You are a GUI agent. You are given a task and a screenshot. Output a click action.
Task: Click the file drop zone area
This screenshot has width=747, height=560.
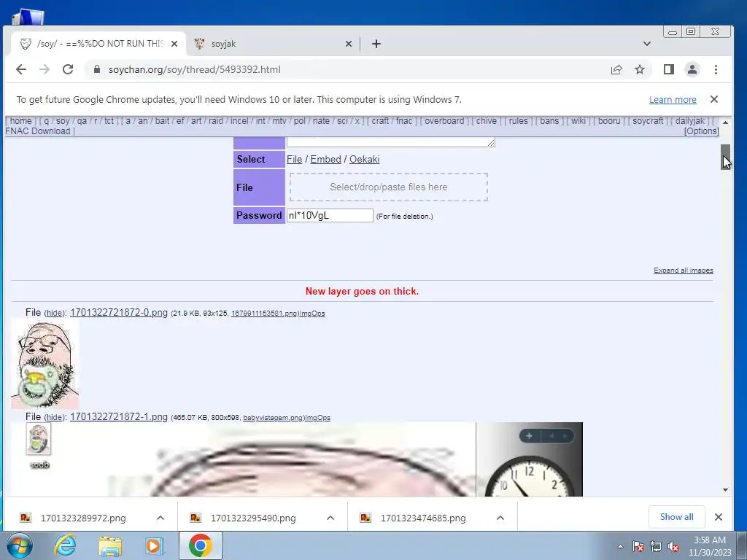pyautogui.click(x=389, y=187)
